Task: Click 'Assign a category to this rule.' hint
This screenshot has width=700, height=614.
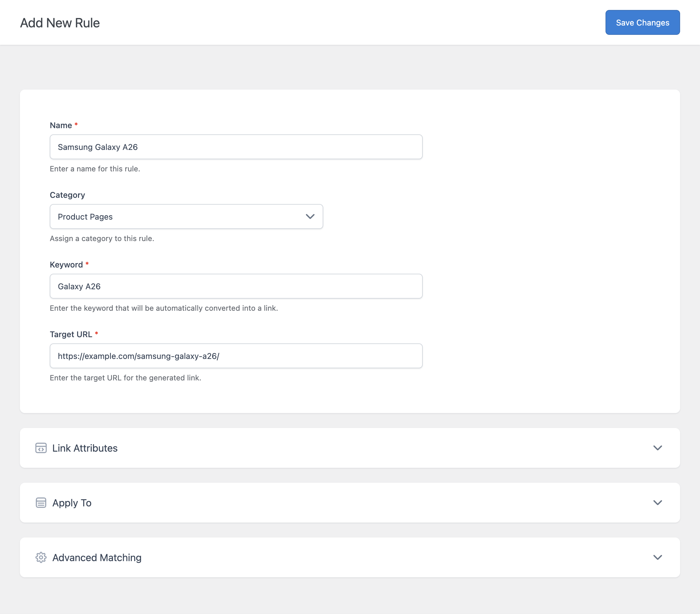Action: coord(102,239)
